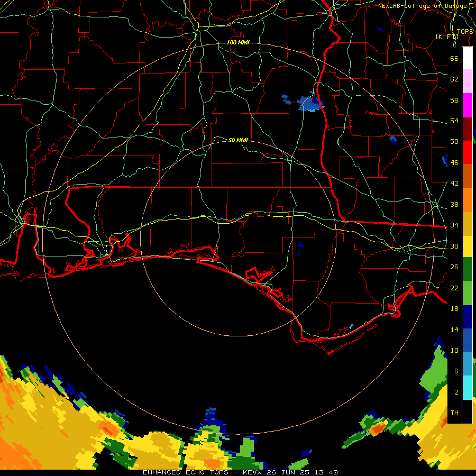Click the "26 JUN 25" date text
Viewport: 476px width, 476px height.
[288, 472]
